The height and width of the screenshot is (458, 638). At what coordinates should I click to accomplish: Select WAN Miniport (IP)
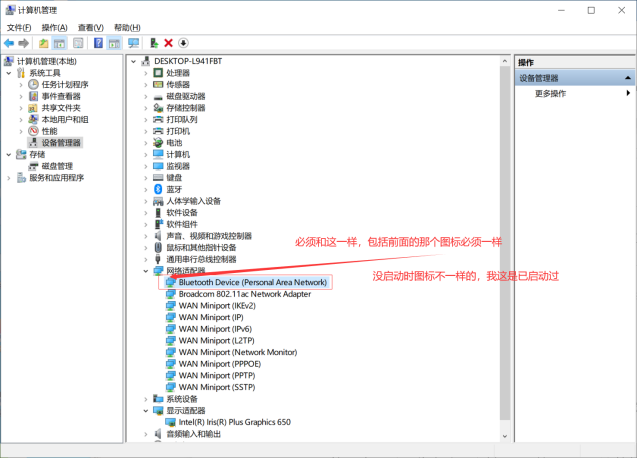coord(211,317)
